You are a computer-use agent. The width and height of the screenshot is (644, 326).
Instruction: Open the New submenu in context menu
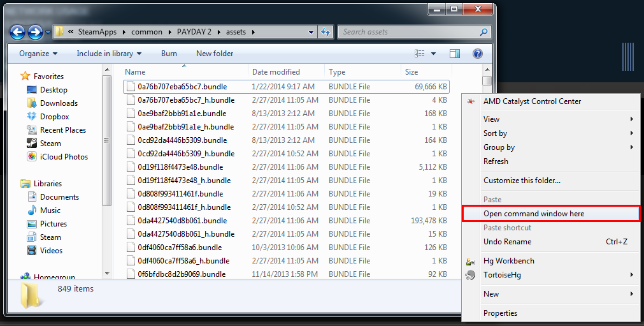551,294
